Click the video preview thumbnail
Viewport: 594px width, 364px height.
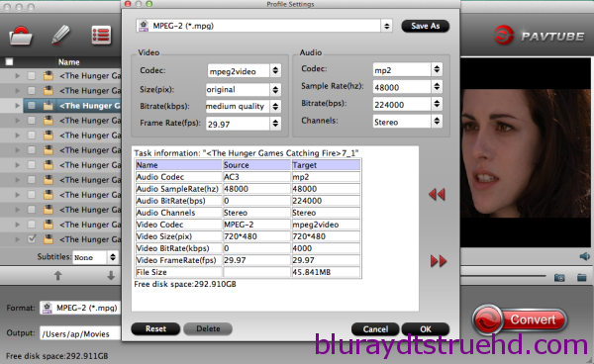tap(526, 152)
